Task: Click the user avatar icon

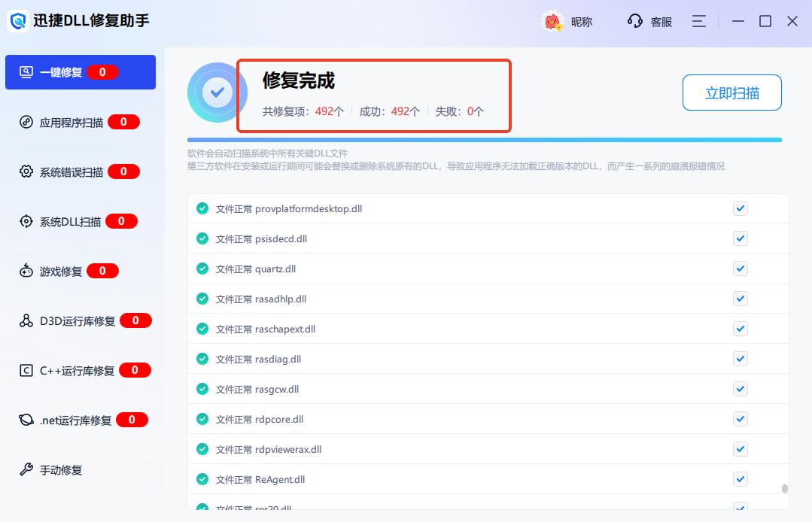Action: [x=553, y=22]
